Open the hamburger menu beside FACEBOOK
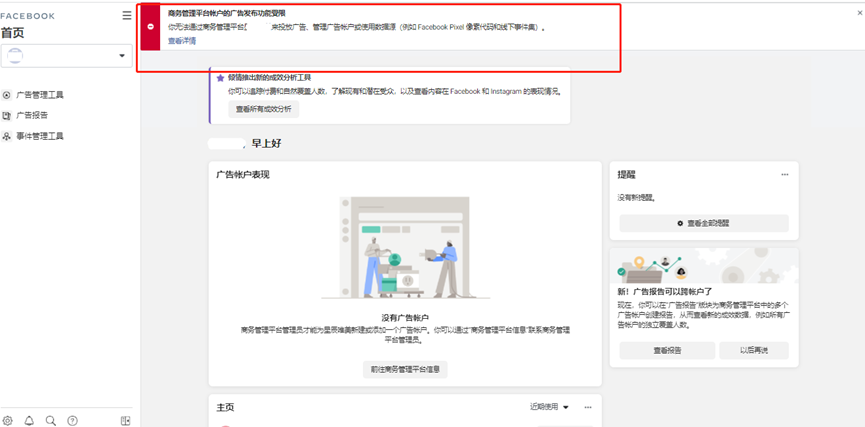 coord(127,15)
